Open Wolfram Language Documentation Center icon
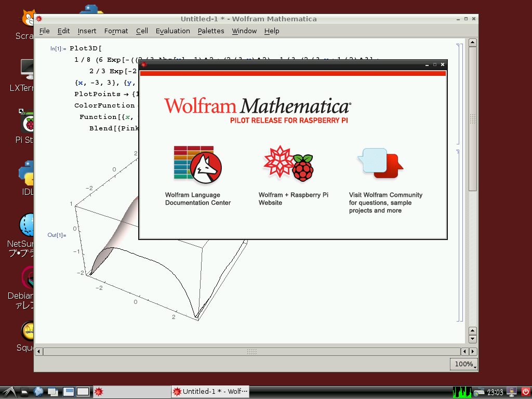532x399 pixels. (197, 165)
